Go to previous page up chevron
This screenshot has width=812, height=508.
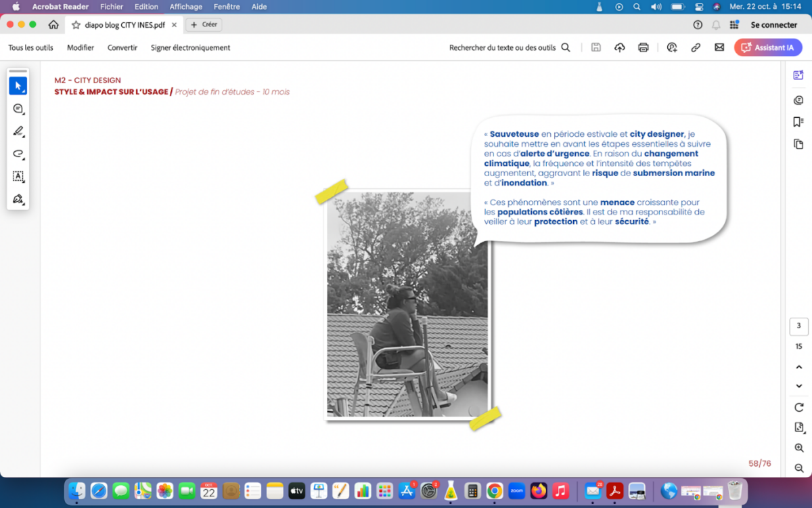pos(798,367)
